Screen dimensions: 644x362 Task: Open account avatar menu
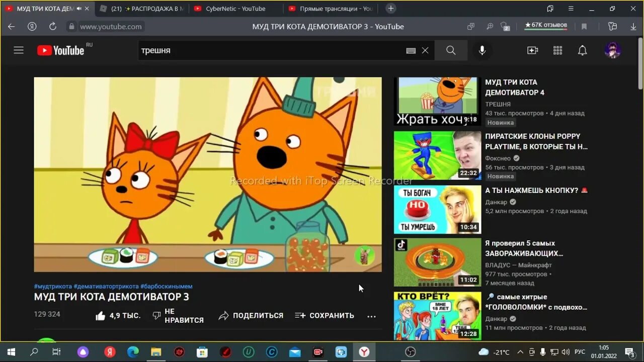point(612,50)
